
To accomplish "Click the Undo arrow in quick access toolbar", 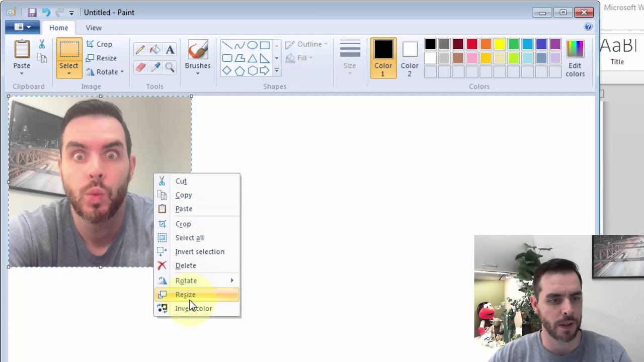I will (x=46, y=13).
